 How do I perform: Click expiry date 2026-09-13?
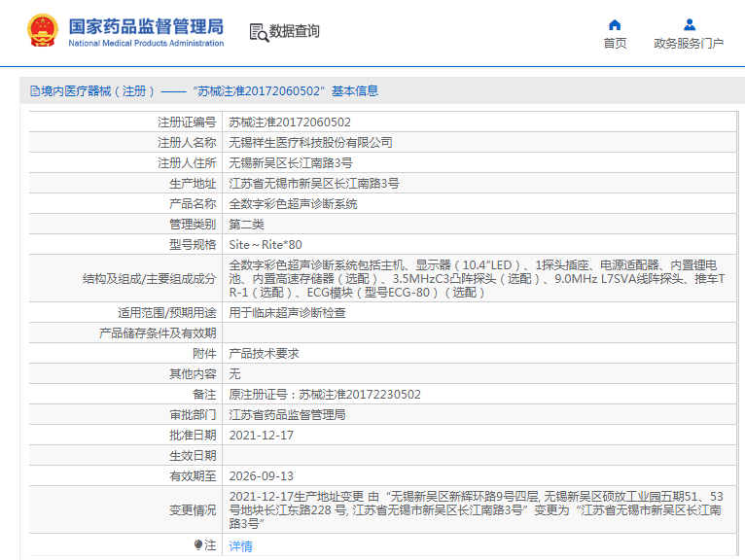point(262,476)
